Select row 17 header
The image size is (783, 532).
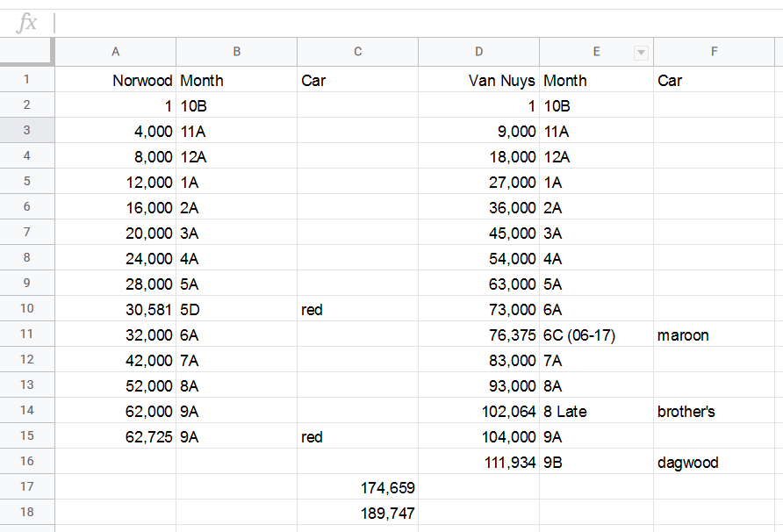(26, 487)
